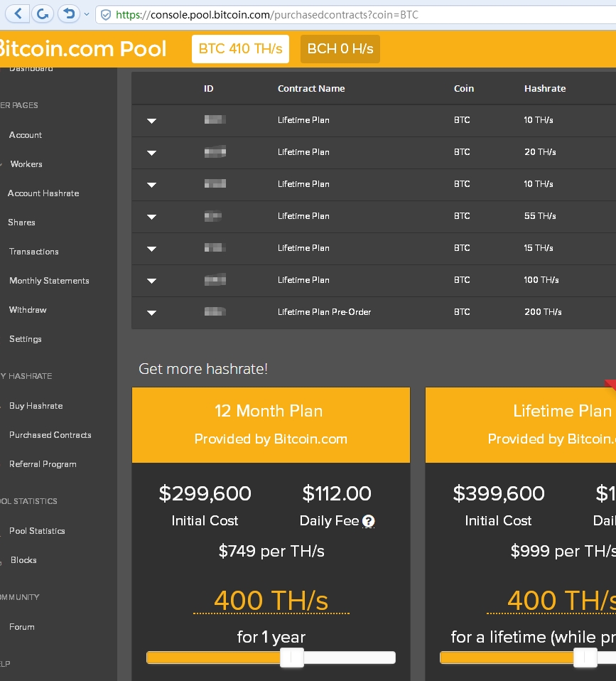The height and width of the screenshot is (681, 616).
Task: Open Shares in the sidebar
Action: (21, 222)
